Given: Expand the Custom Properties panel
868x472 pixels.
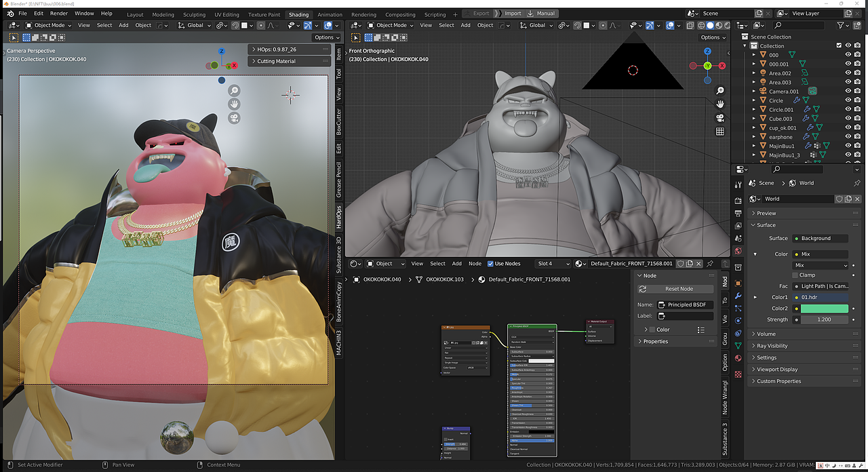Looking at the screenshot, I should point(803,381).
